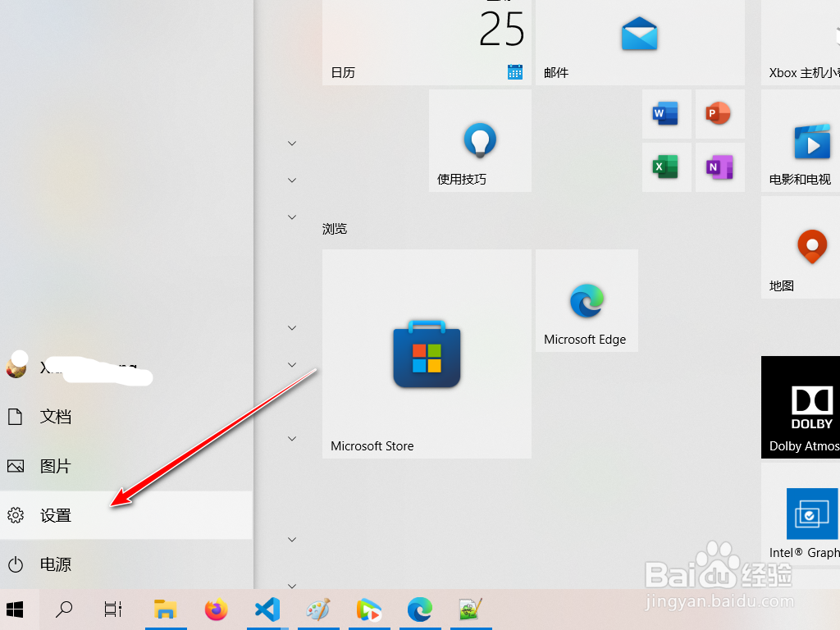This screenshot has height=630, width=840.
Task: Open Excel from the Office tile
Action: [x=666, y=167]
